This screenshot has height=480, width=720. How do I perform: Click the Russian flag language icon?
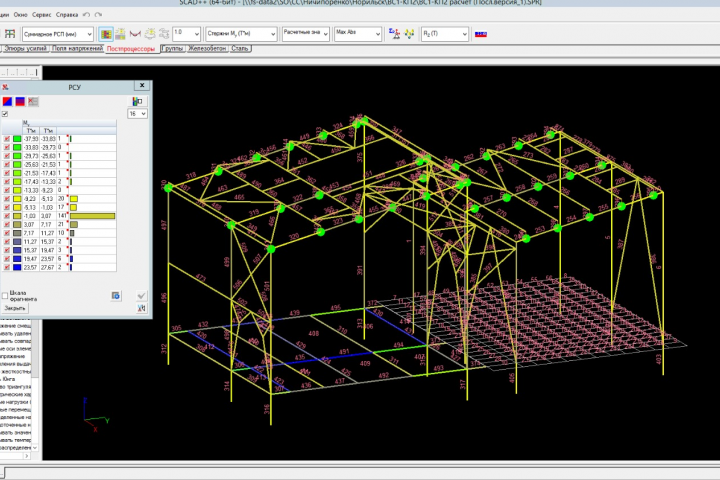pyautogui.click(x=480, y=33)
